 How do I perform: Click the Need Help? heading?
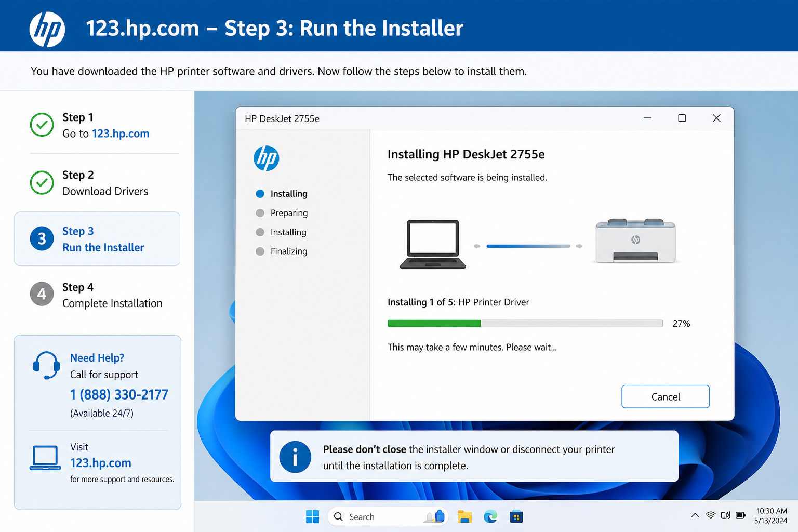coord(97,358)
